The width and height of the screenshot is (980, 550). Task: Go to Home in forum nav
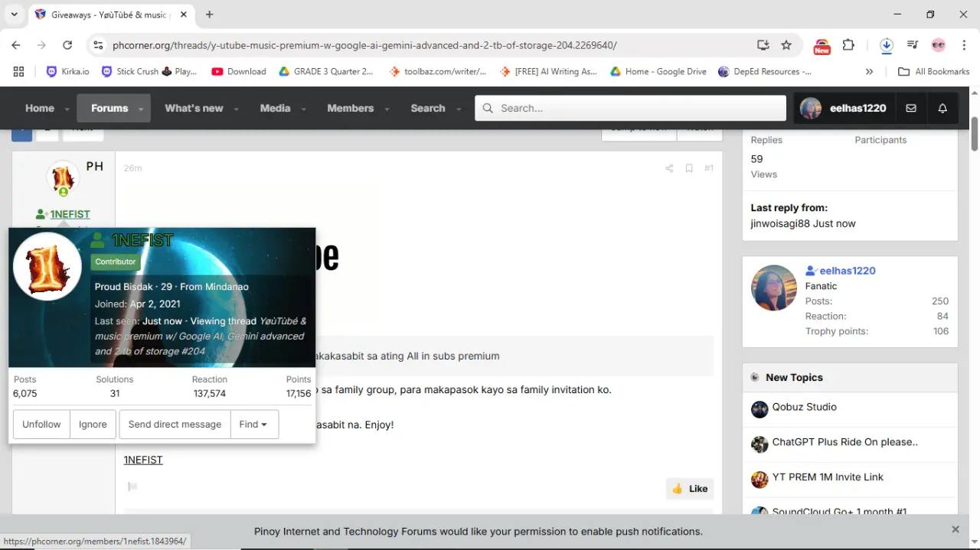click(x=40, y=108)
